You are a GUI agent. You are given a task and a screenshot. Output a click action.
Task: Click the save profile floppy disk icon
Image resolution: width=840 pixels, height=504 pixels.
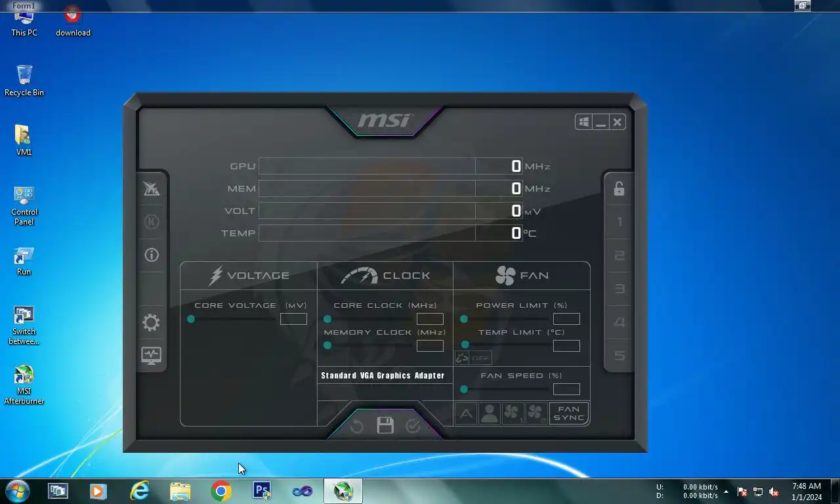[x=385, y=425]
